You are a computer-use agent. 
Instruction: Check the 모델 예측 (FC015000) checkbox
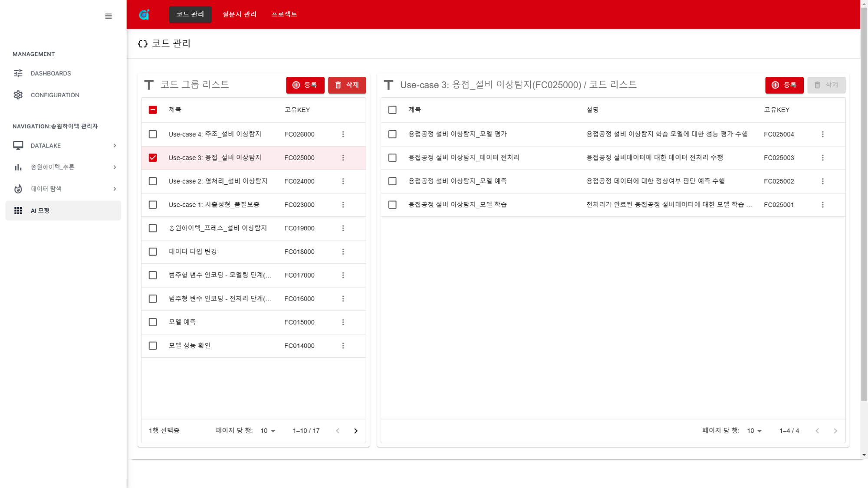153,322
